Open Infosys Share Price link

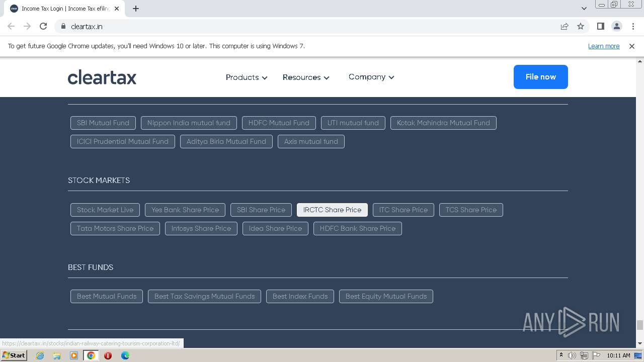(201, 228)
